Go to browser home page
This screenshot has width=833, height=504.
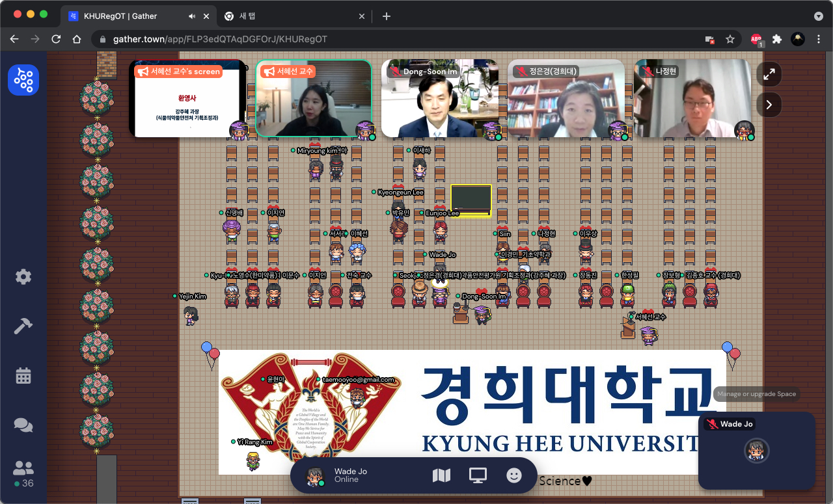coord(77,39)
